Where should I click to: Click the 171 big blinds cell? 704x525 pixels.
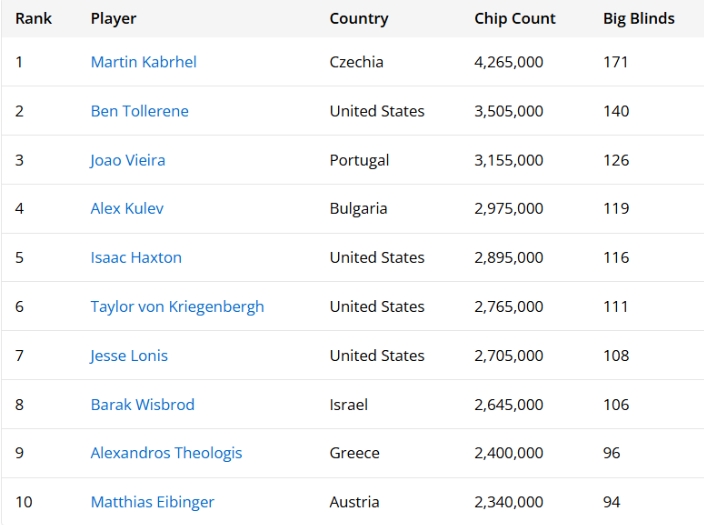(x=616, y=62)
